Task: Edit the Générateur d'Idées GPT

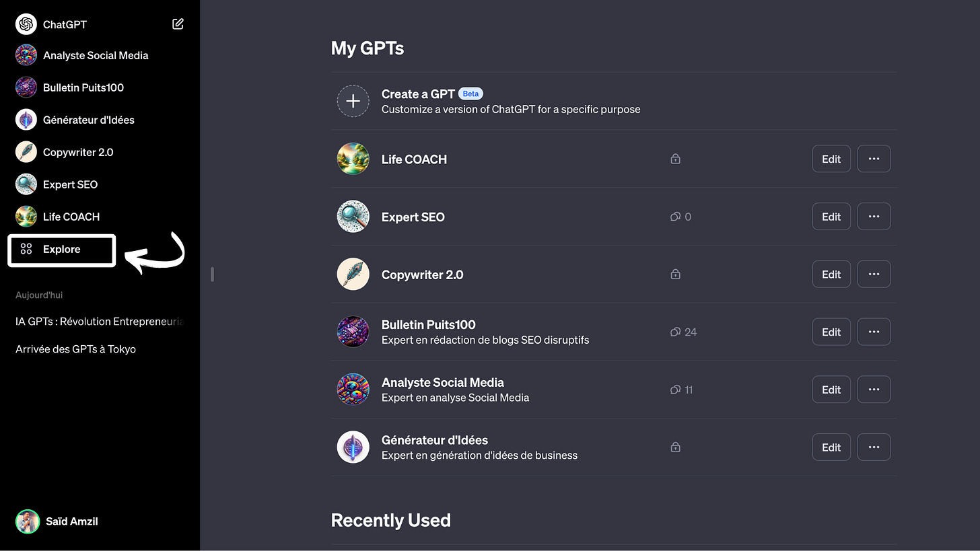Action: tap(831, 447)
